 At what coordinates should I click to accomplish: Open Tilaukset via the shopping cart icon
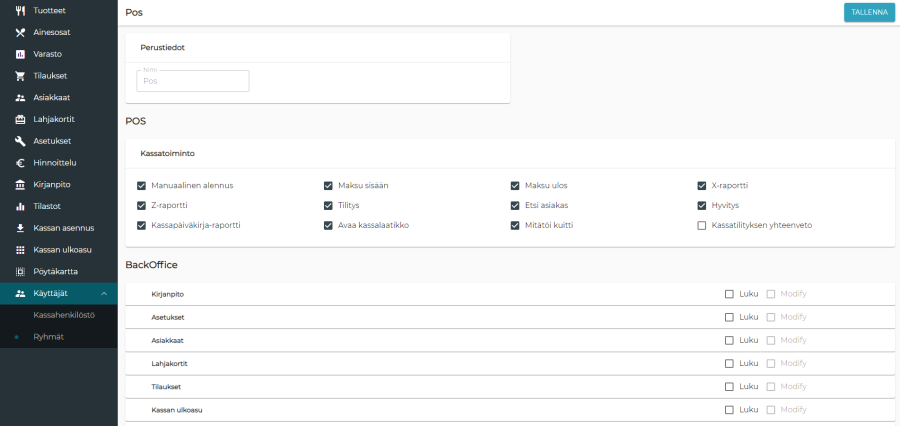click(20, 76)
